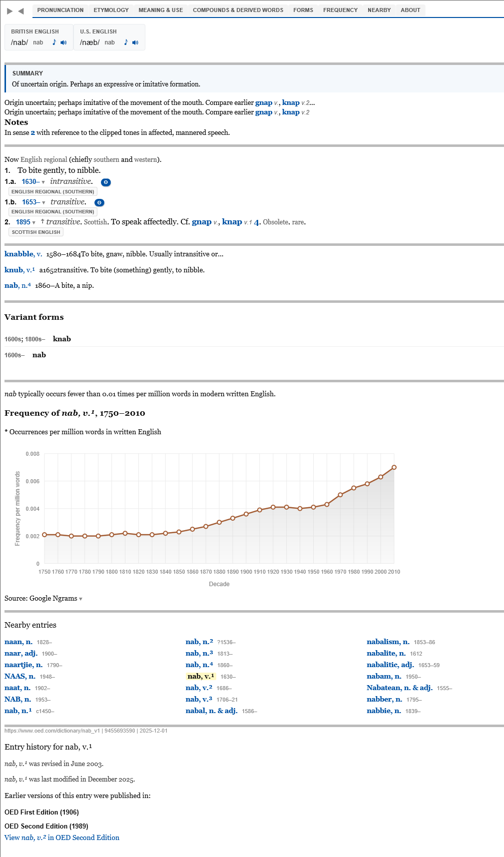Click the blue circle icon beside sense 1.a
This screenshot has width=504, height=857.
point(106,182)
